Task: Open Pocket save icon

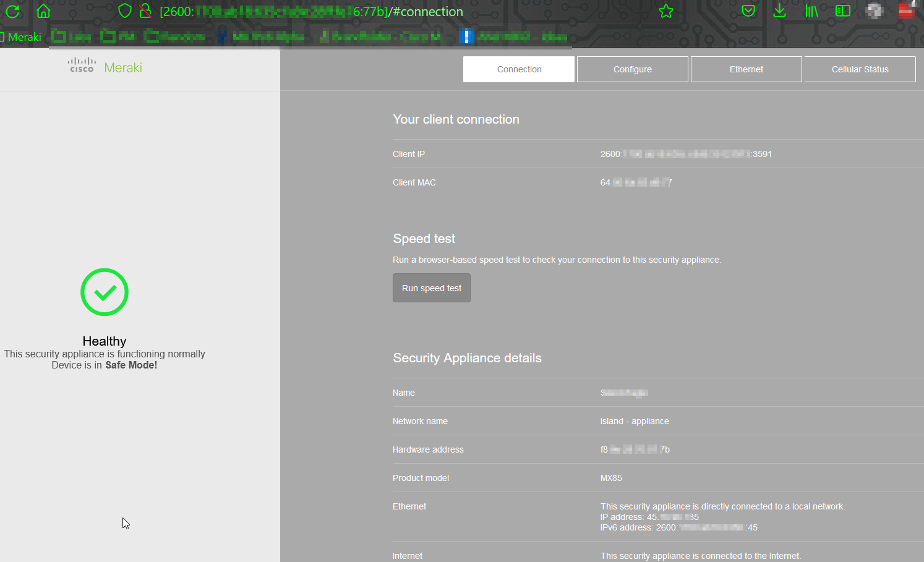Action: click(x=748, y=11)
